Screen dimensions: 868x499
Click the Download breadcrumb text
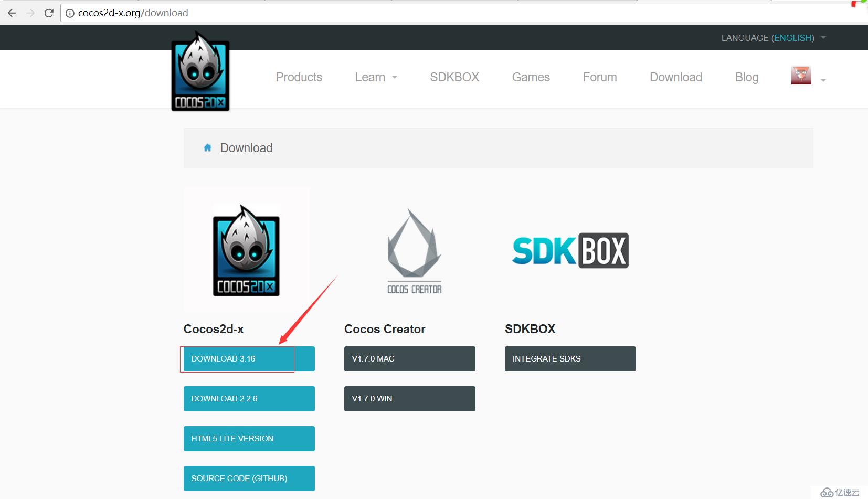pyautogui.click(x=246, y=148)
